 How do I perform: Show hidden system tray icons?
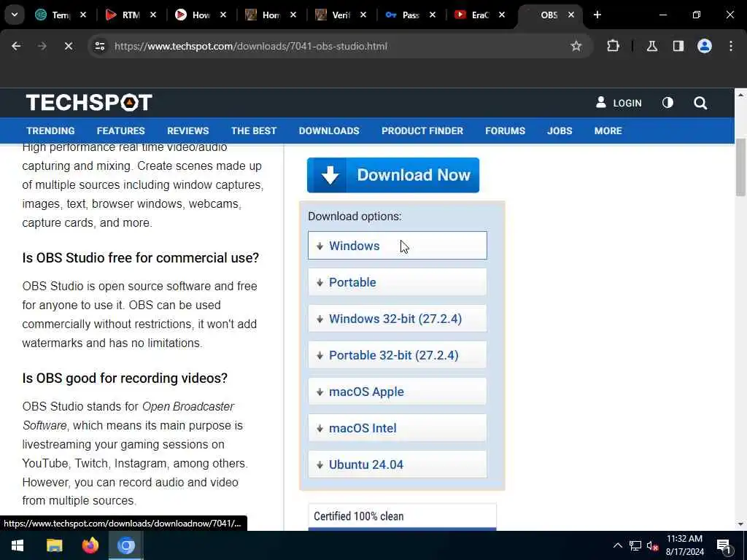(617, 545)
